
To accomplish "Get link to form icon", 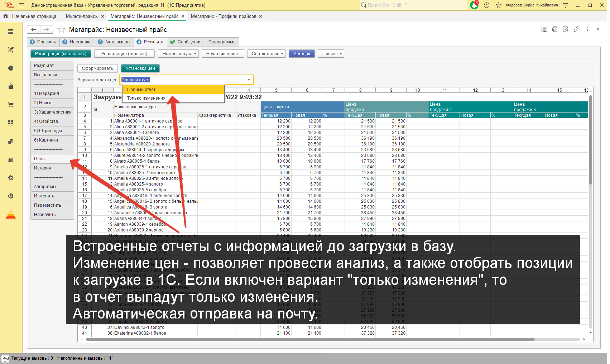I will pyautogui.click(x=576, y=29).
